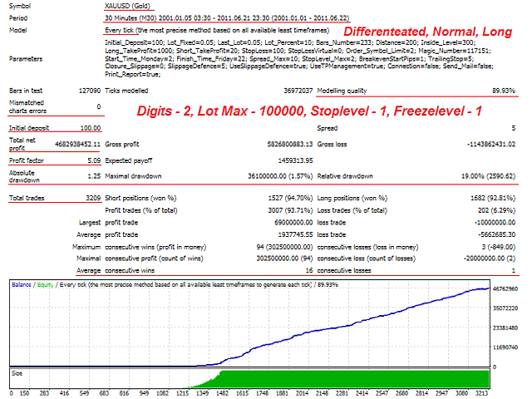Screen dimensions: 532x399
Task: Click the Total net profit label
Action: point(22,144)
